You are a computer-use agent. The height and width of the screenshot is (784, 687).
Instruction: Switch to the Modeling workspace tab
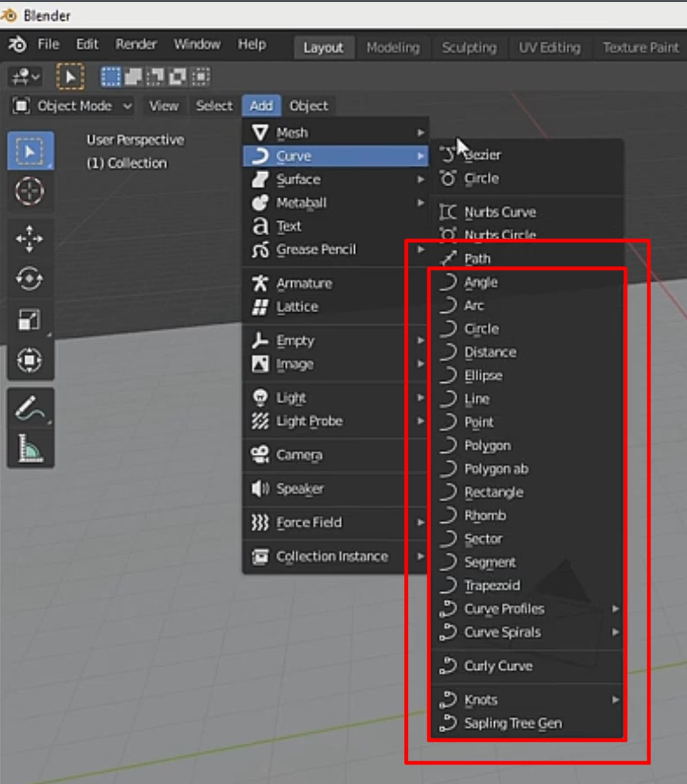tap(393, 47)
